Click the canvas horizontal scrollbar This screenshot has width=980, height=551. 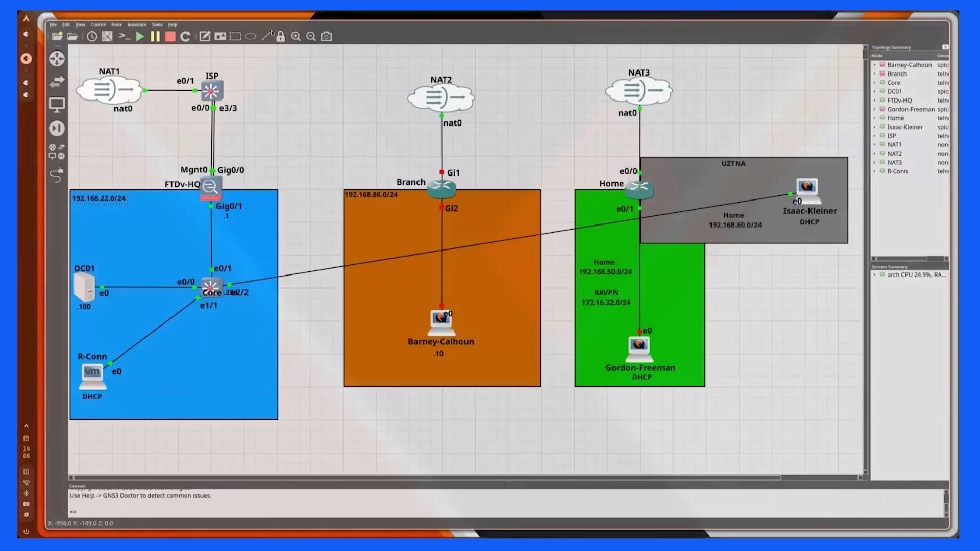click(x=427, y=478)
